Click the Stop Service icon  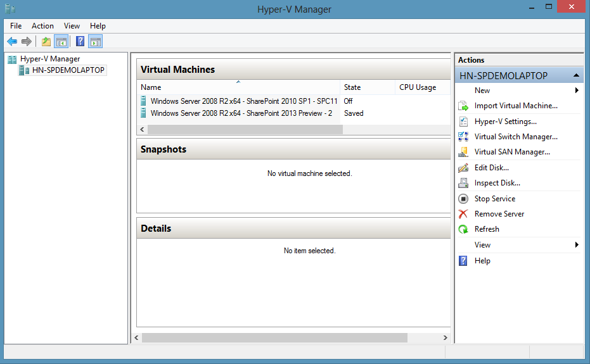point(463,199)
